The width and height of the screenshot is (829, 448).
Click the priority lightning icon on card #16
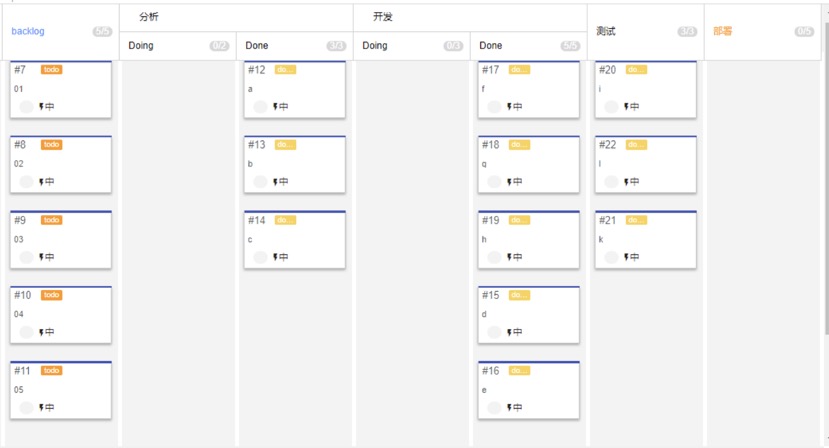click(510, 407)
